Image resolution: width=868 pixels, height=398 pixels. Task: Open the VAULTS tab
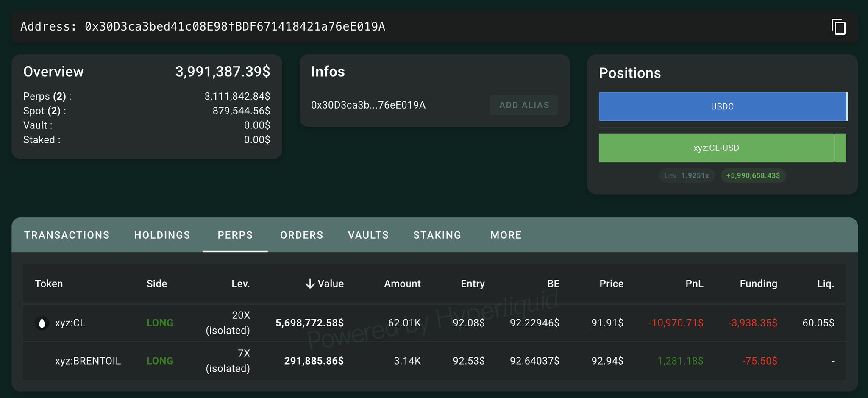pos(368,235)
